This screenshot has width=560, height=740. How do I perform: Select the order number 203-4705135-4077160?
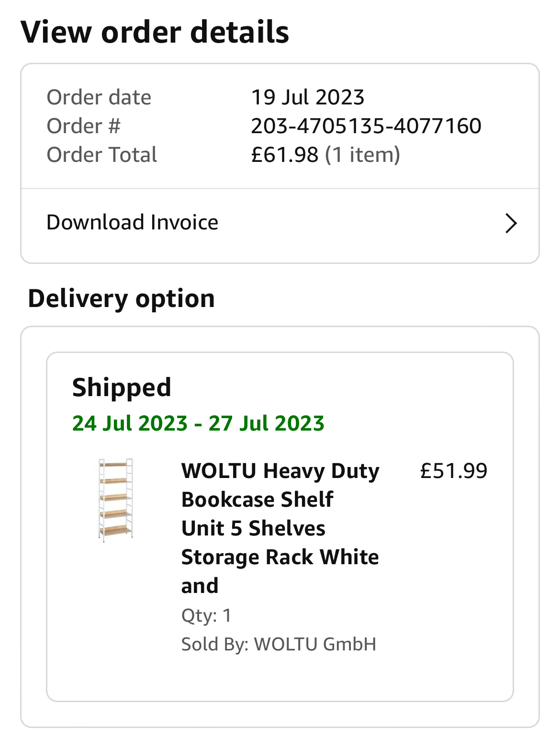pos(366,126)
